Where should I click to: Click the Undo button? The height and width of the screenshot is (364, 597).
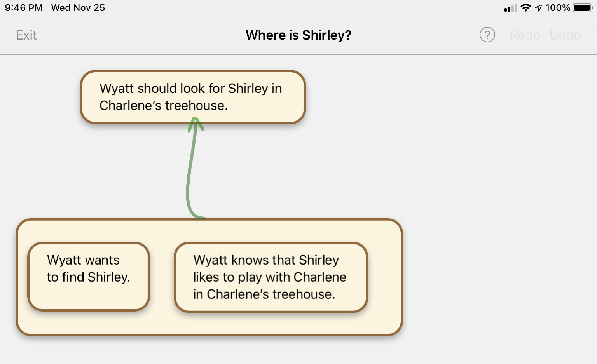(x=565, y=35)
